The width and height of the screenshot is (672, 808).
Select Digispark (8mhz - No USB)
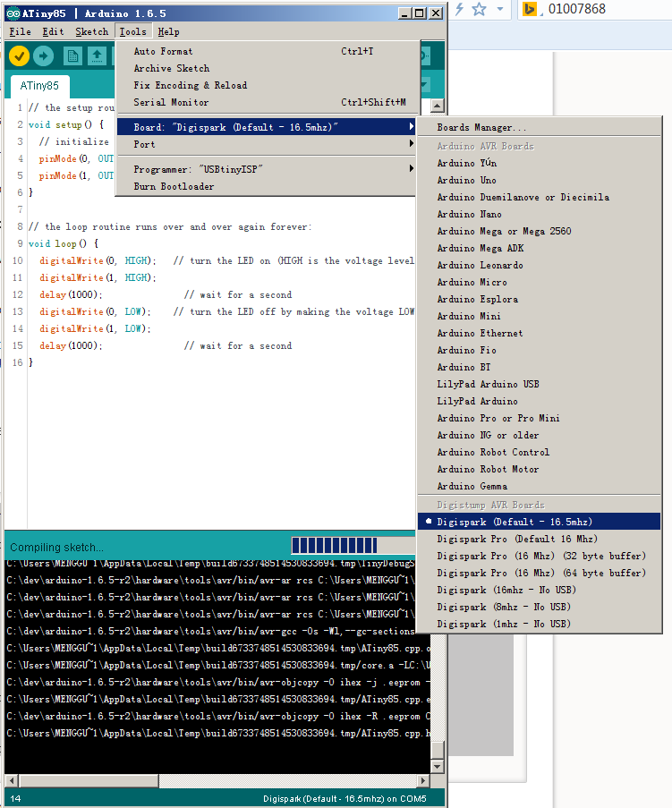tap(539, 607)
